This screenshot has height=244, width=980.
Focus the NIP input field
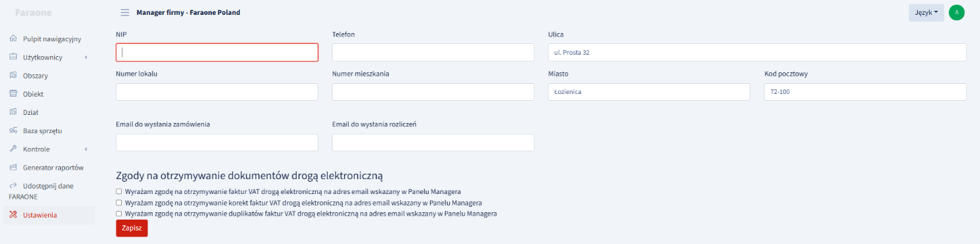tap(217, 53)
